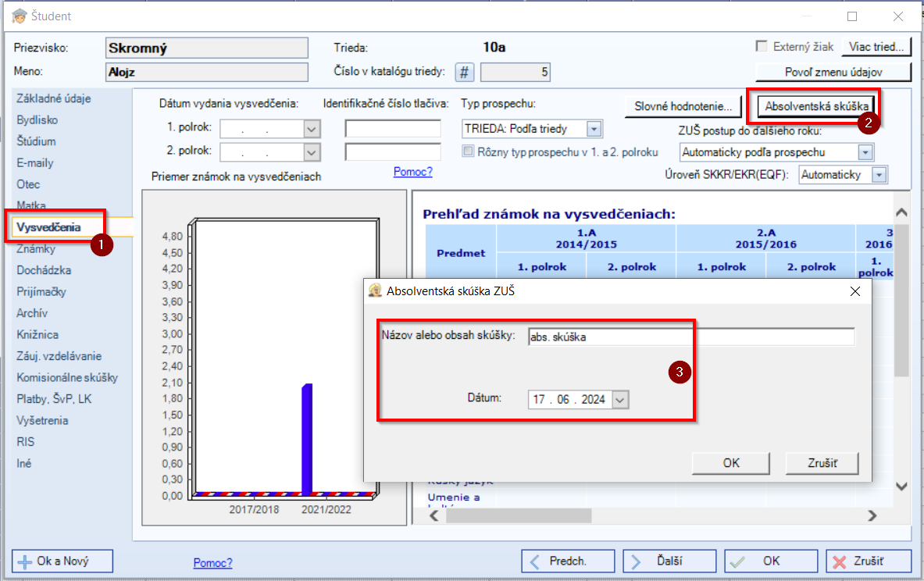924x581 pixels.
Task: Click the Ok a Nový button
Action: [x=62, y=561]
